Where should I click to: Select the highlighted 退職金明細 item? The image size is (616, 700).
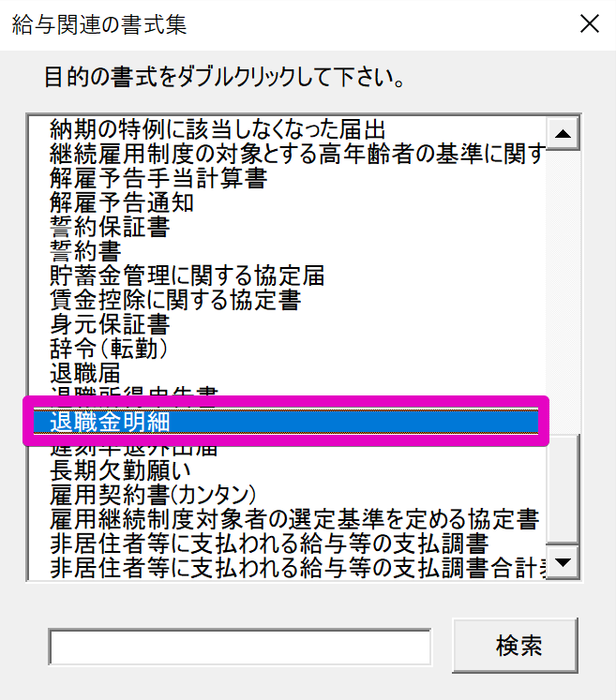point(286,422)
